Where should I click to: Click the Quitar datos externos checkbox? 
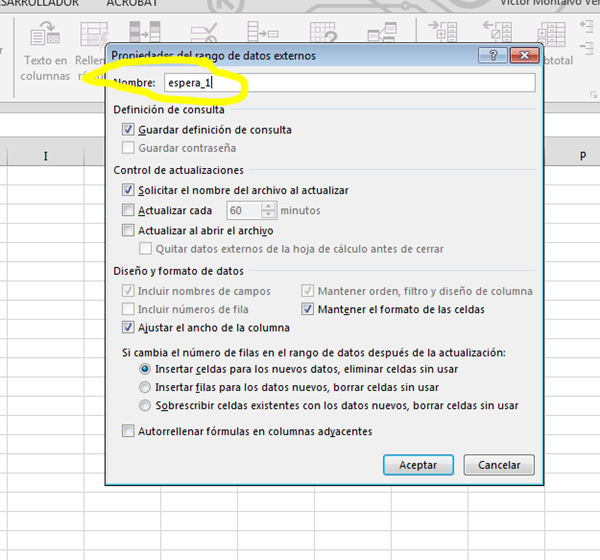pos(145,249)
